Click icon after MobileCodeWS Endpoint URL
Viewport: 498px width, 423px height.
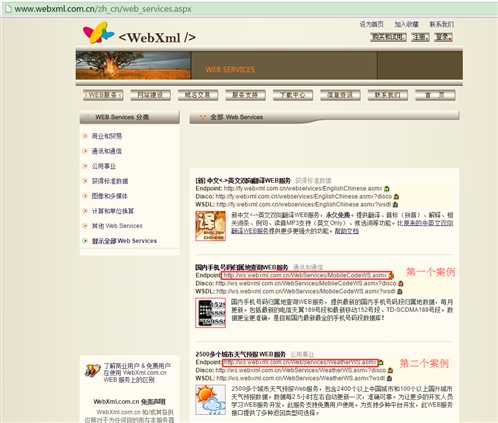click(391, 276)
